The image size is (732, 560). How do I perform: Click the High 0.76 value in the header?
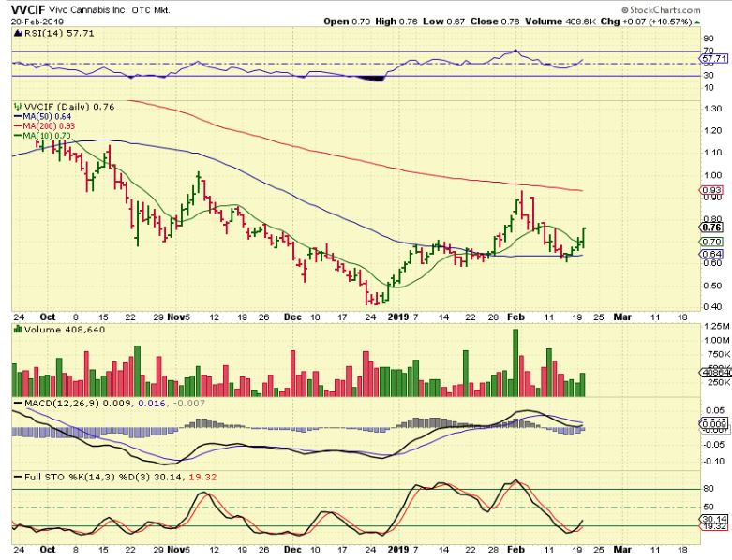point(396,22)
